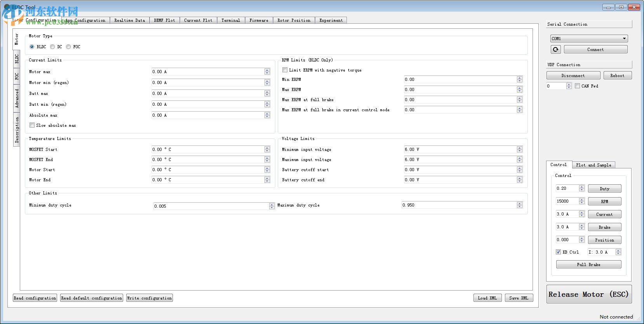Select the BLDC motor type radio button
Screen dimensions: 644x324
pos(32,47)
